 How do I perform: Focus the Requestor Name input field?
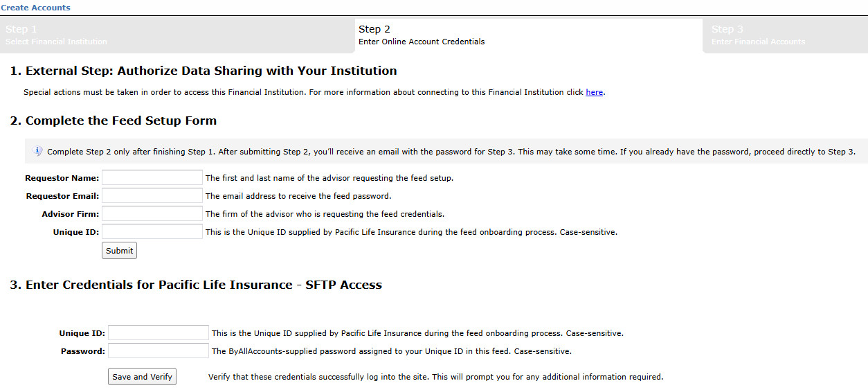152,178
